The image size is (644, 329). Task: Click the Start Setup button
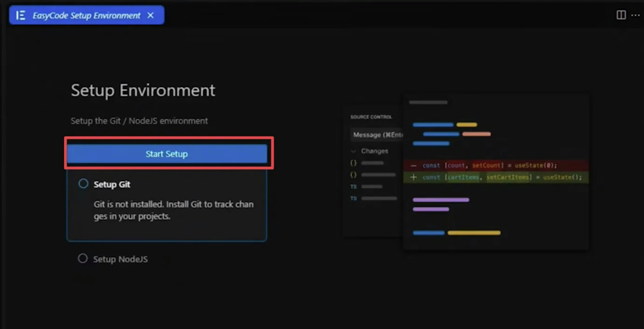tap(167, 154)
